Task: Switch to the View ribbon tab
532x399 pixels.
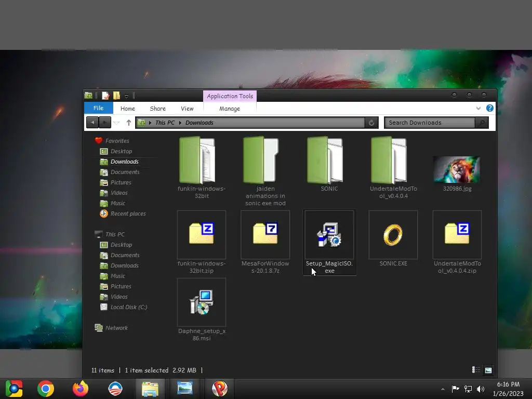Action: coord(187,109)
